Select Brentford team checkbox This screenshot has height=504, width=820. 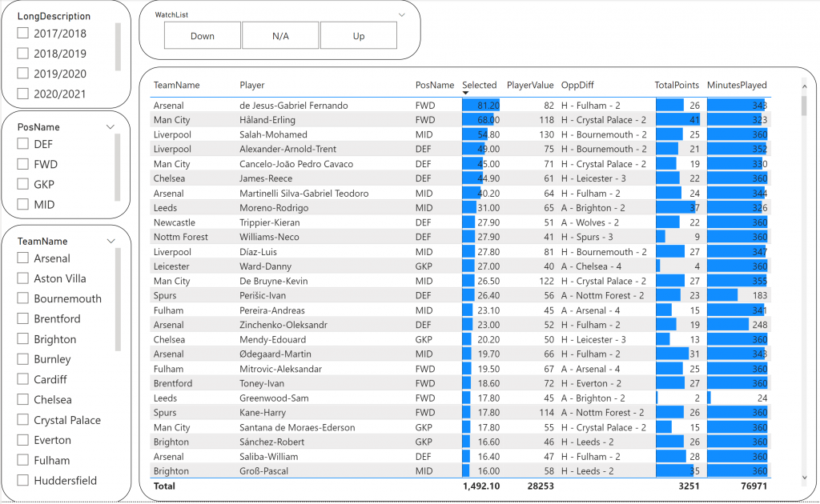tap(22, 318)
